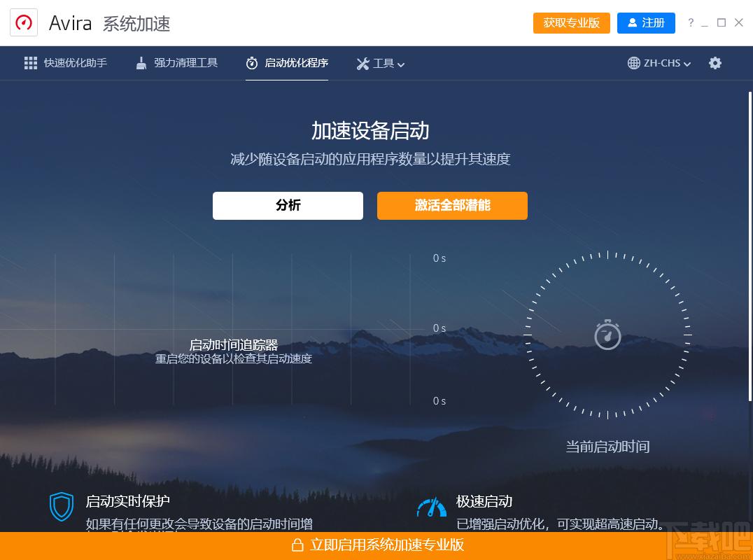Click the 激活全部潜能 button
The height and width of the screenshot is (560, 753).
(452, 206)
